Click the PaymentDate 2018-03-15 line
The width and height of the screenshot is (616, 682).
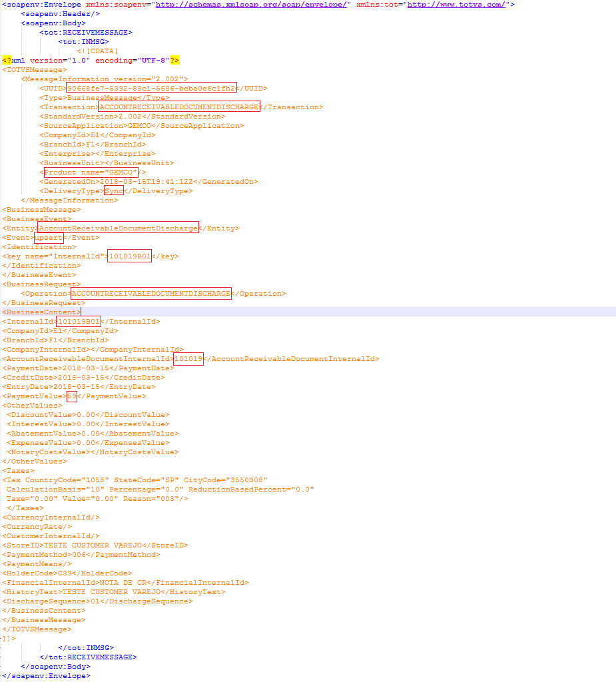coord(89,368)
